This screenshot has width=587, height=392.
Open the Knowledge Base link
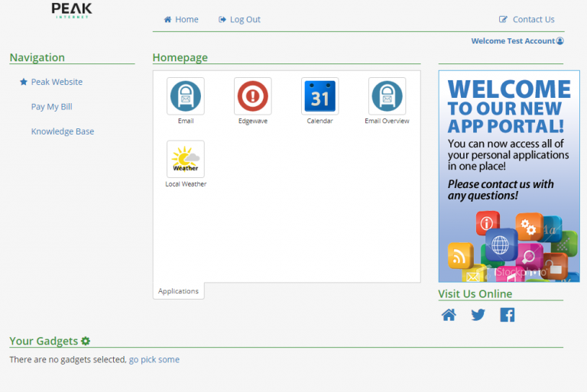63,131
